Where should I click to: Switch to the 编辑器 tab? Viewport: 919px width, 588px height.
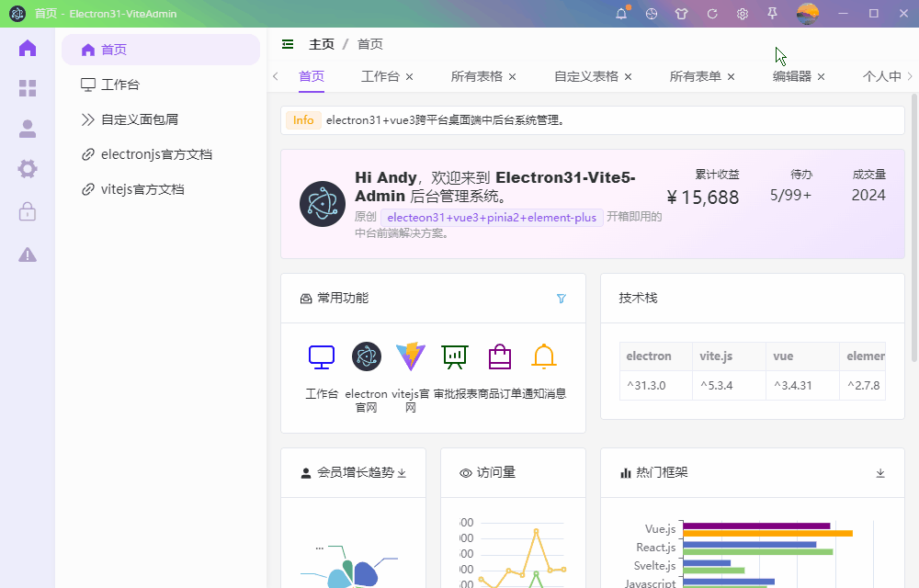(x=792, y=76)
